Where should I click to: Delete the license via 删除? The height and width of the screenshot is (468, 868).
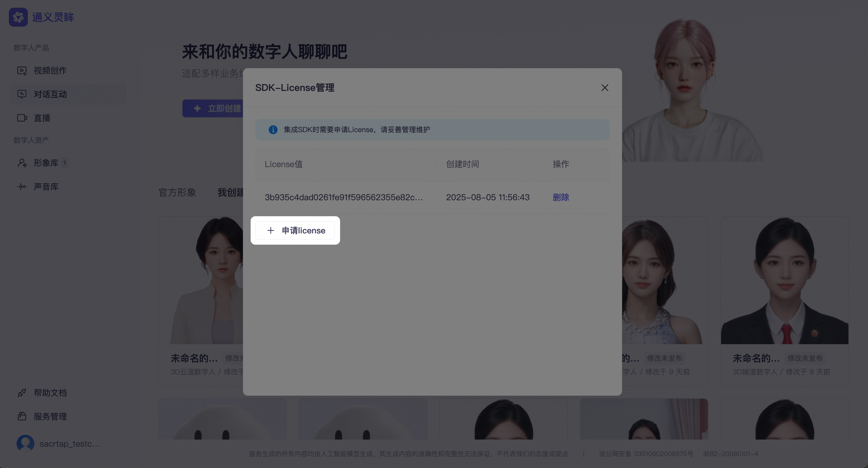[561, 198]
